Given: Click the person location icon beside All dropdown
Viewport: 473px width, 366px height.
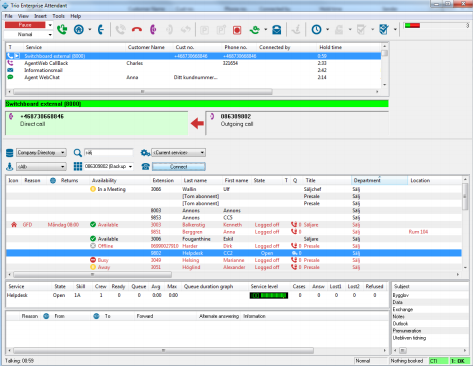Looking at the screenshot, I should 10,166.
